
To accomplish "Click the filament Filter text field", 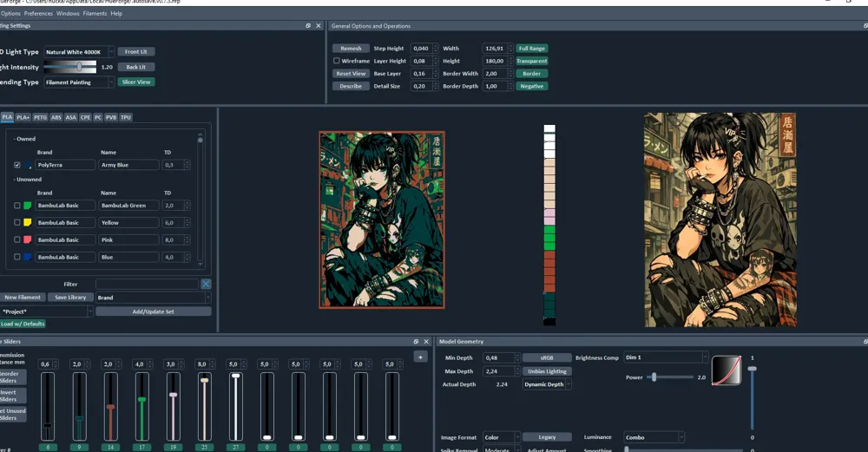I will point(148,284).
